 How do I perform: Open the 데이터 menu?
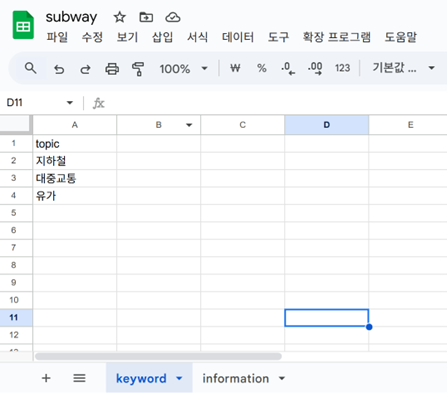(238, 37)
